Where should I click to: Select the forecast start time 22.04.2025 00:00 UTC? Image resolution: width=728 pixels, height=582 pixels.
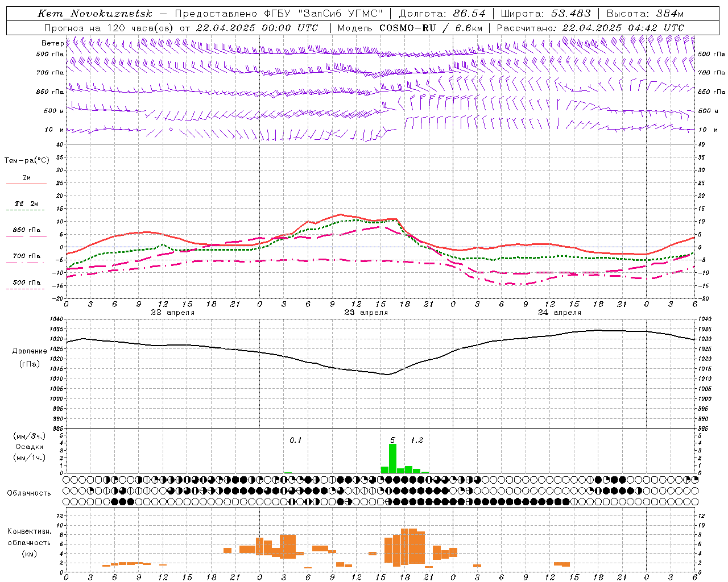click(x=257, y=28)
